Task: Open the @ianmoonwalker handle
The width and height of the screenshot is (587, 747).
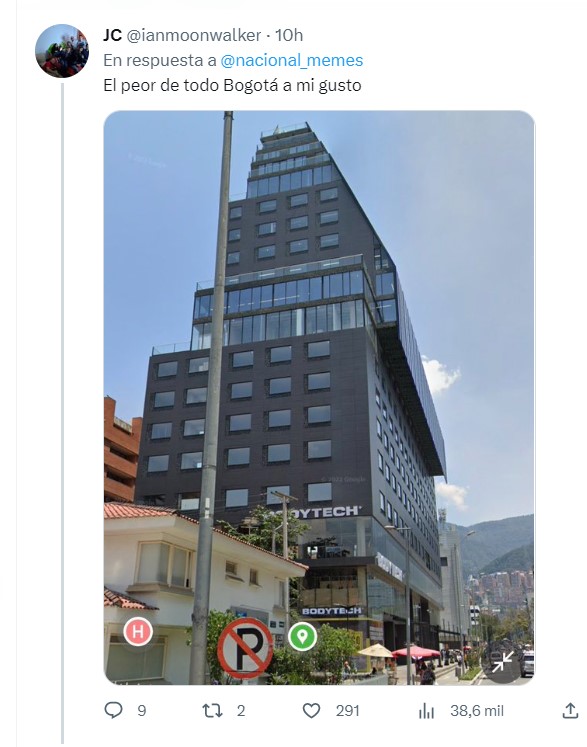Action: coord(194,35)
